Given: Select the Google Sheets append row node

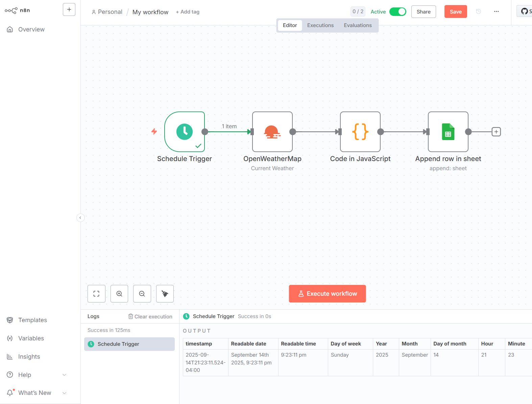Looking at the screenshot, I should [448, 132].
